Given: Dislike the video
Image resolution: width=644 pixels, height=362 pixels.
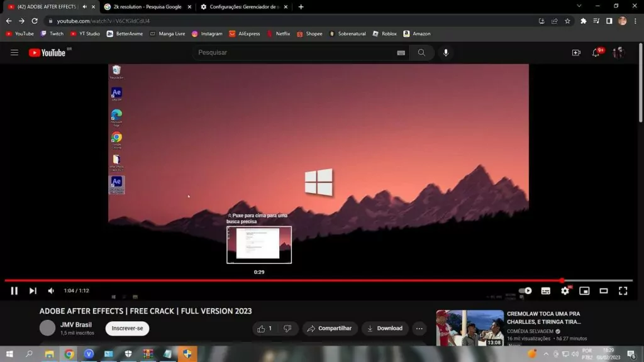Looking at the screenshot, I should point(287,328).
